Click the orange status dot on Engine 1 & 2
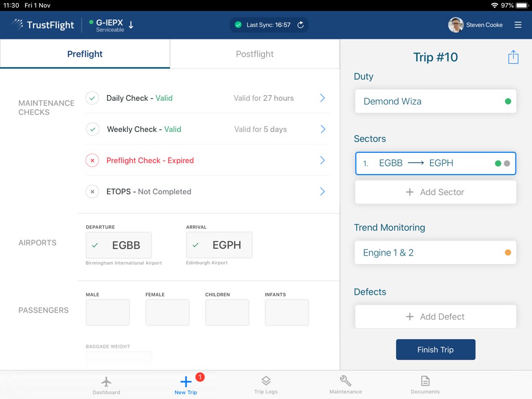The image size is (532, 399). pos(508,252)
